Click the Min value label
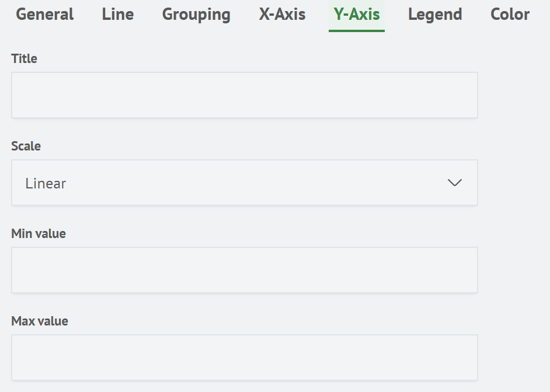The height and width of the screenshot is (392, 550). pos(39,234)
